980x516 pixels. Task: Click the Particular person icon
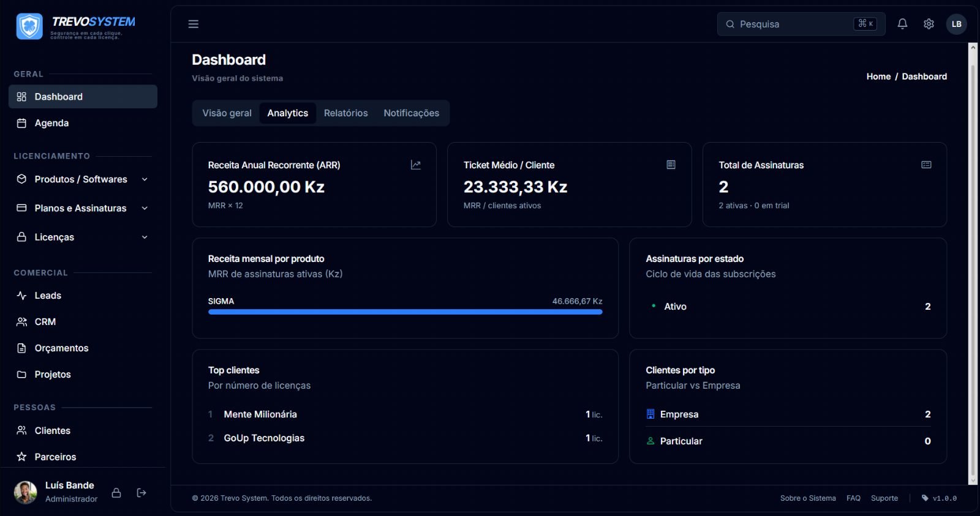pos(650,441)
